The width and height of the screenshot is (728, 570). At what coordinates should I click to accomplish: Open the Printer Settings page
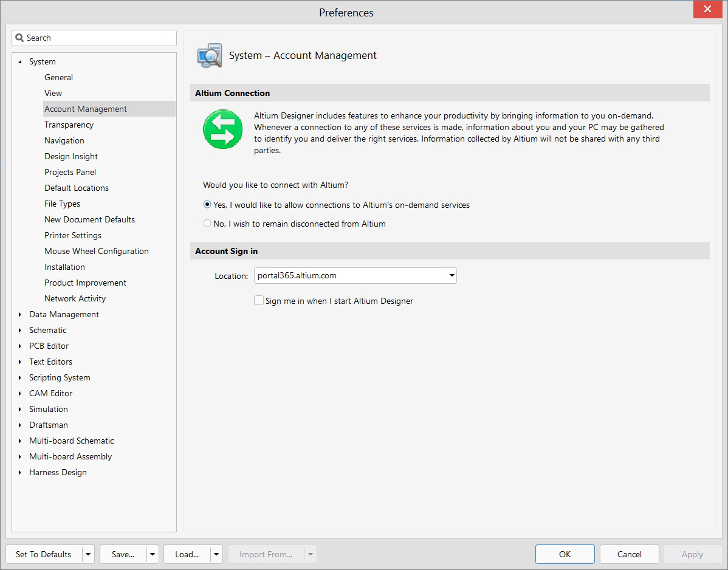(73, 235)
